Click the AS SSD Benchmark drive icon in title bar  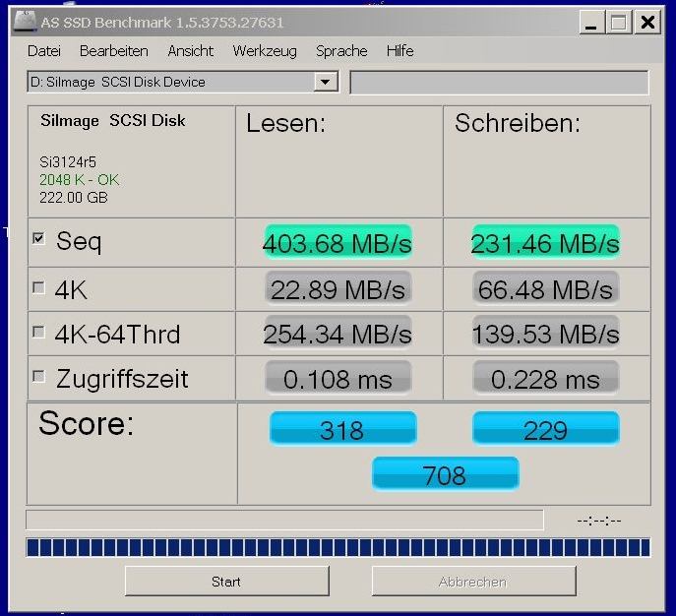coord(25,21)
